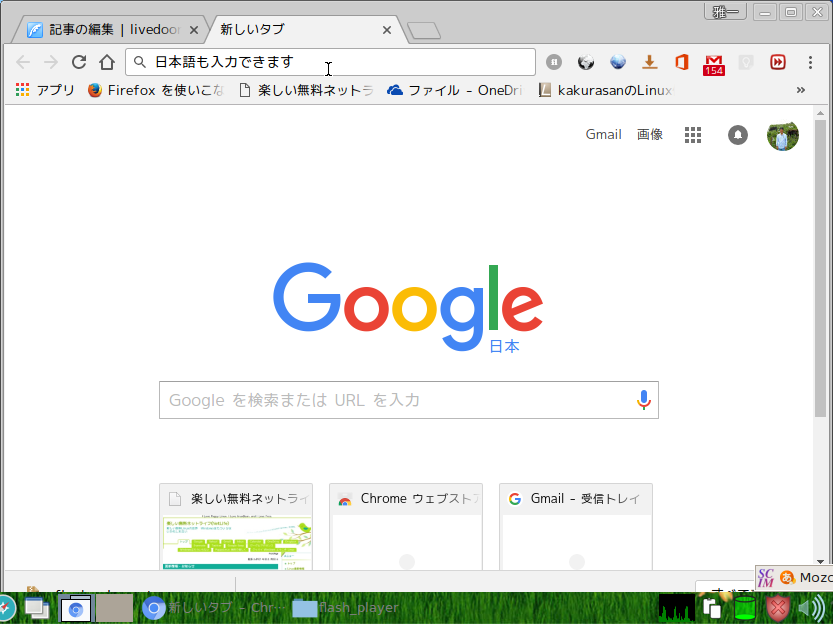Open Chrome ウェブストア thumbnail tile
Image resolution: width=833 pixels, height=624 pixels.
pos(406,526)
